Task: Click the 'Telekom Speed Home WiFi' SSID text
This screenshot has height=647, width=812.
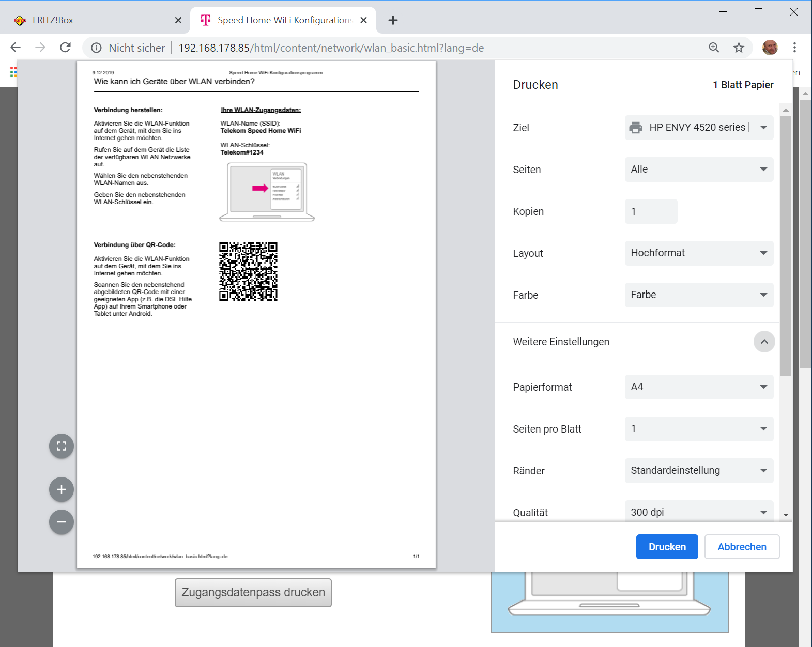Action: [261, 131]
